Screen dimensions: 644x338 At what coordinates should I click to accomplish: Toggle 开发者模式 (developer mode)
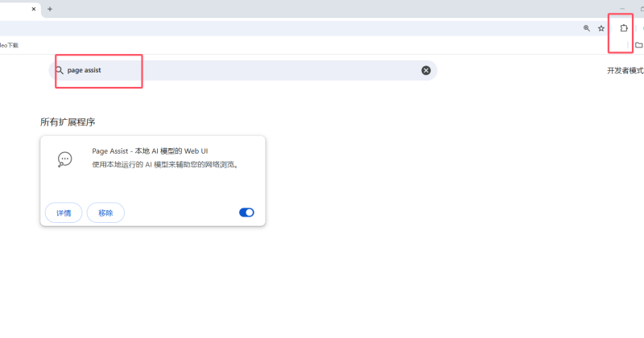pyautogui.click(x=625, y=70)
